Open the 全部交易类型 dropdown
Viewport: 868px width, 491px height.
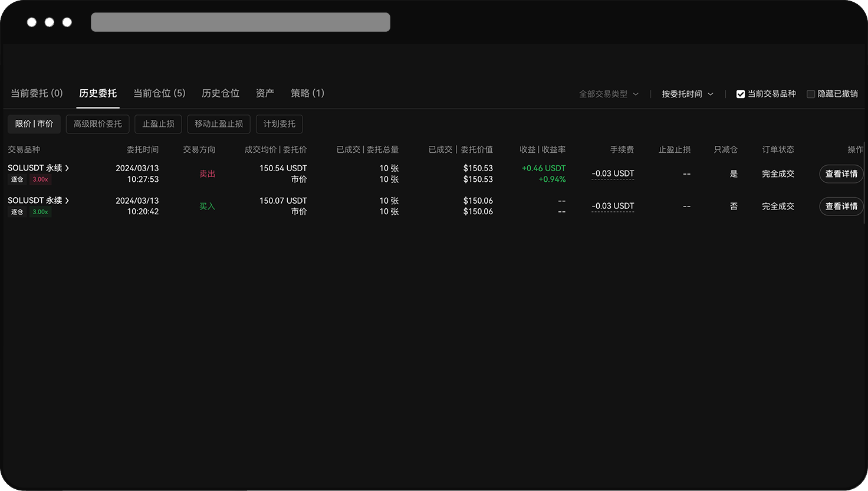(x=608, y=93)
